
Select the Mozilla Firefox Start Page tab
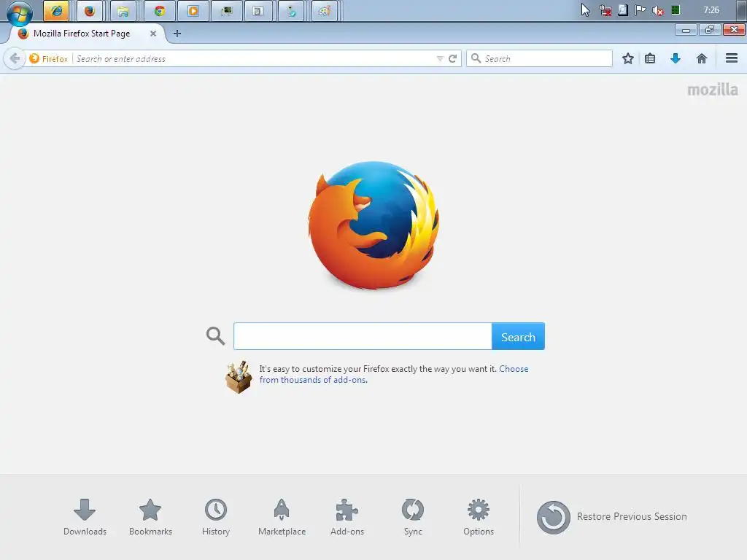point(88,34)
